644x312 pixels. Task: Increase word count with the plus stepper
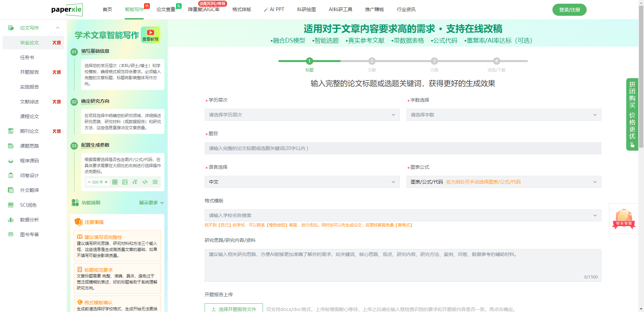click(106, 182)
